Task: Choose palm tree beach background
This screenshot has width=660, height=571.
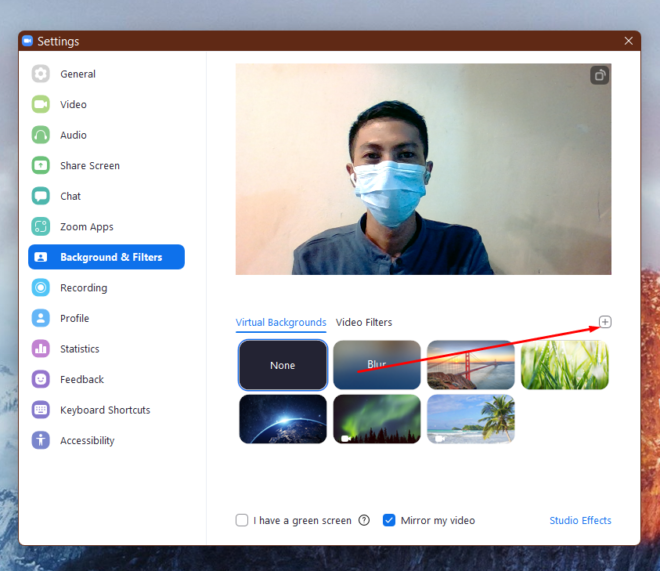Action: [471, 419]
